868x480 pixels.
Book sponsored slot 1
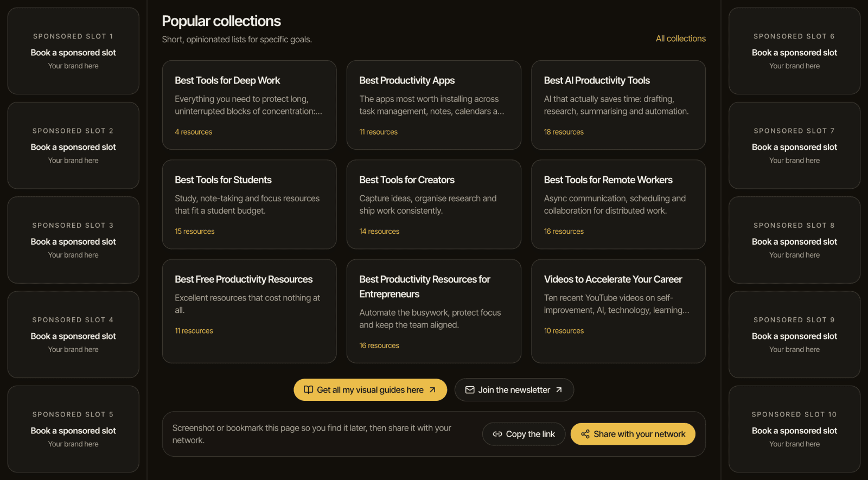[x=73, y=51]
